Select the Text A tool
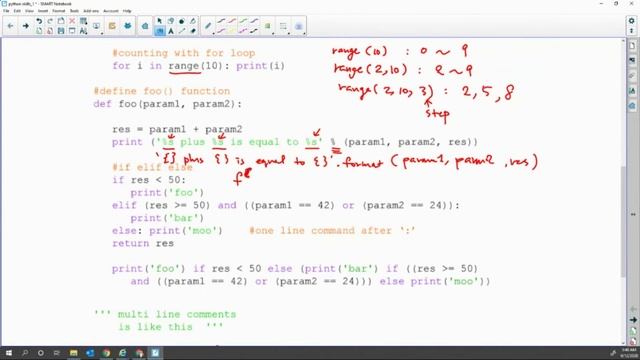 171,31
